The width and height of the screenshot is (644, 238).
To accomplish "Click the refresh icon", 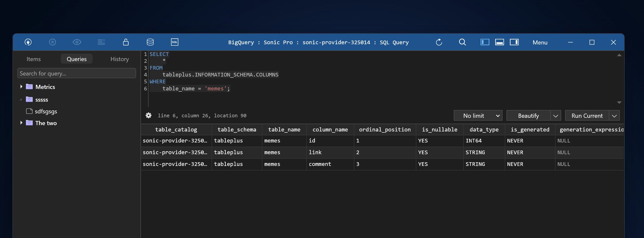I will (439, 42).
